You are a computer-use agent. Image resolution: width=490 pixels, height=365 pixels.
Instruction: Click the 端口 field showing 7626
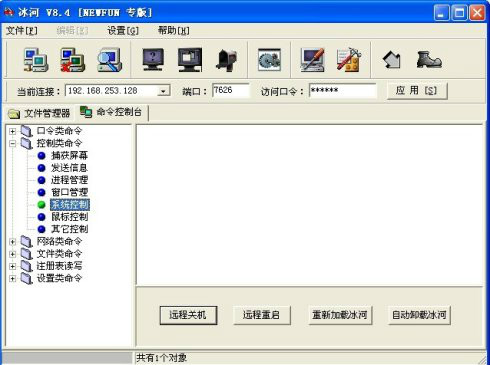[x=230, y=90]
